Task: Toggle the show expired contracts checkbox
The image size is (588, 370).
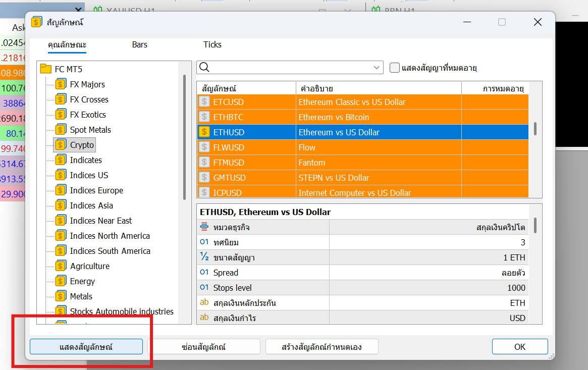Action: click(395, 68)
